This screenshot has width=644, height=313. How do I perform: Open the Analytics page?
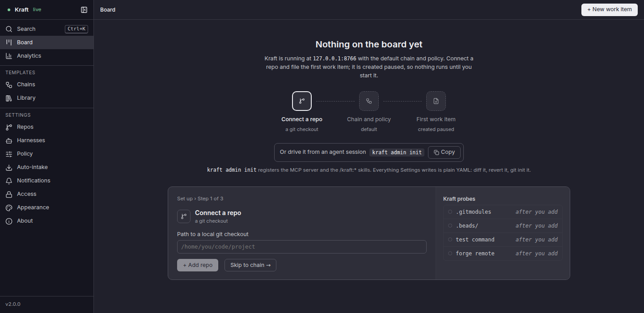[x=47, y=56]
